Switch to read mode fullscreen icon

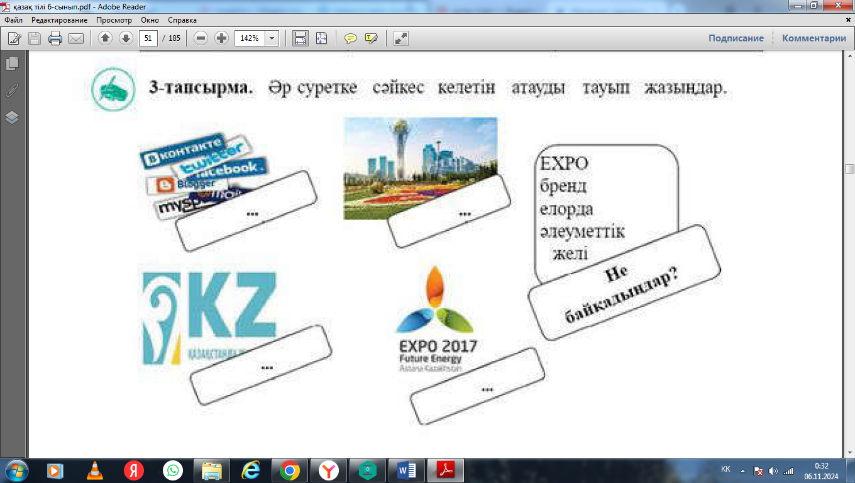(x=401, y=38)
